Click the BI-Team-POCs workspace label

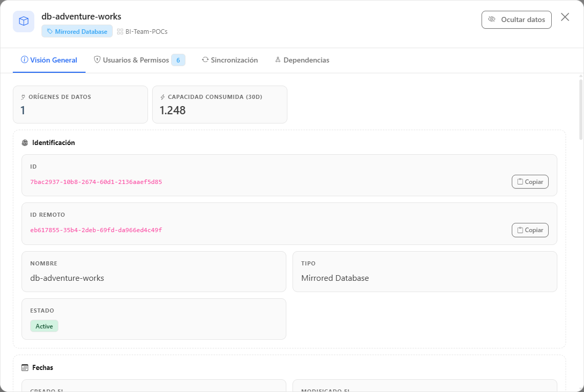click(147, 32)
